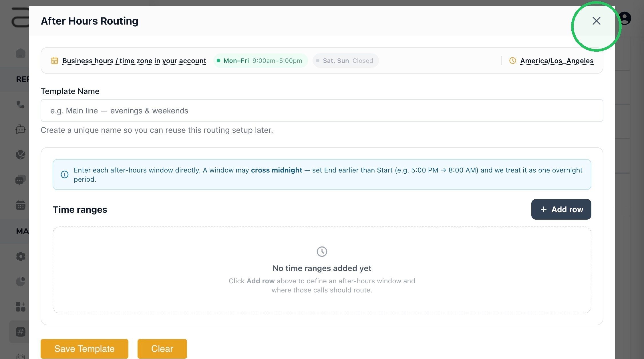The width and height of the screenshot is (644, 359).
Task: Click the Clear button
Action: (162, 349)
